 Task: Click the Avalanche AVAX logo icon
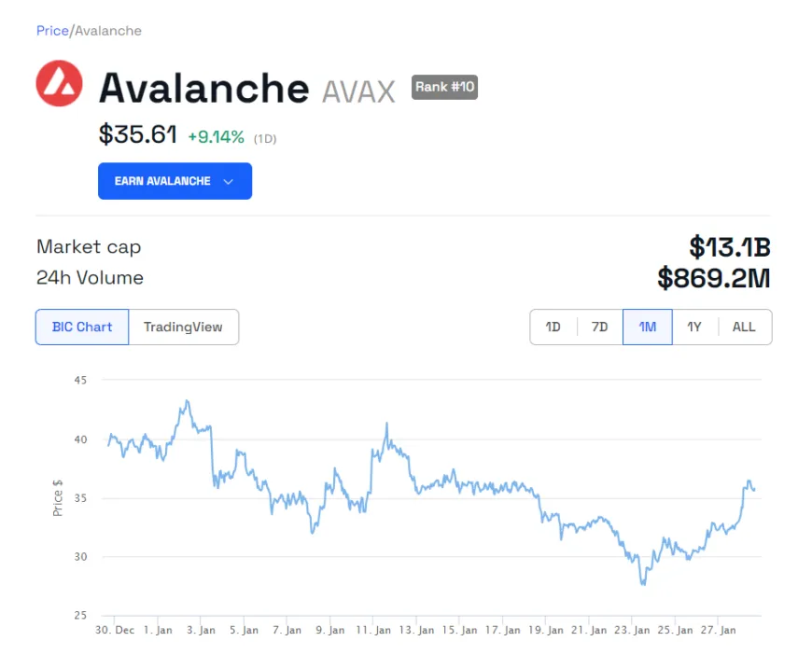59,84
